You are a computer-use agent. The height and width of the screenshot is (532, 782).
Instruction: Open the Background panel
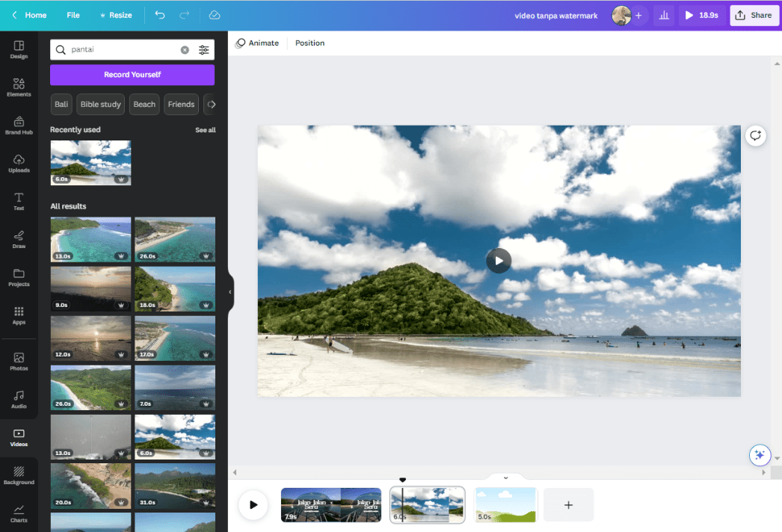click(19, 477)
